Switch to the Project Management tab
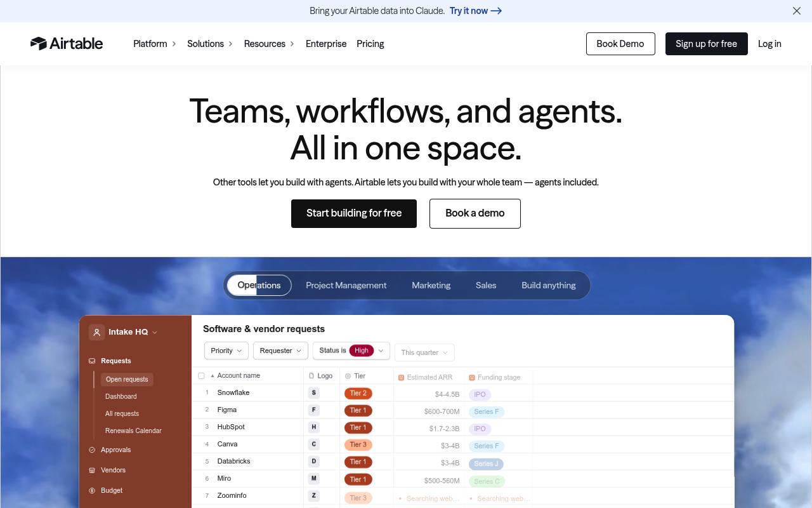 pos(346,285)
